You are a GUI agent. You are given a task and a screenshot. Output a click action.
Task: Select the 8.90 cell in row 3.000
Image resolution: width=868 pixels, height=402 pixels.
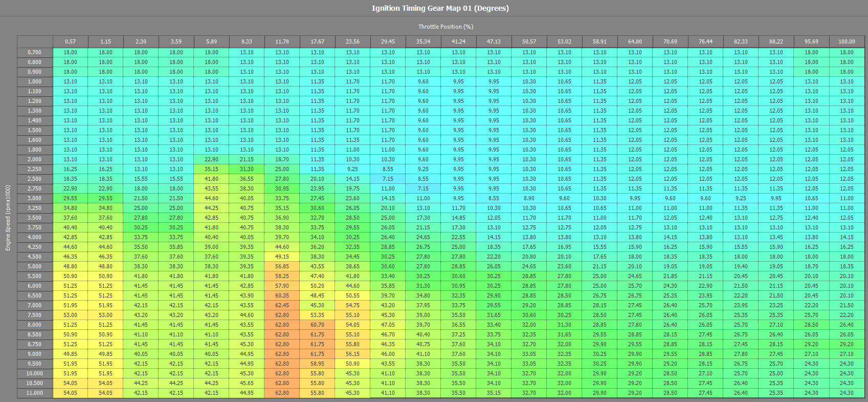529,198
